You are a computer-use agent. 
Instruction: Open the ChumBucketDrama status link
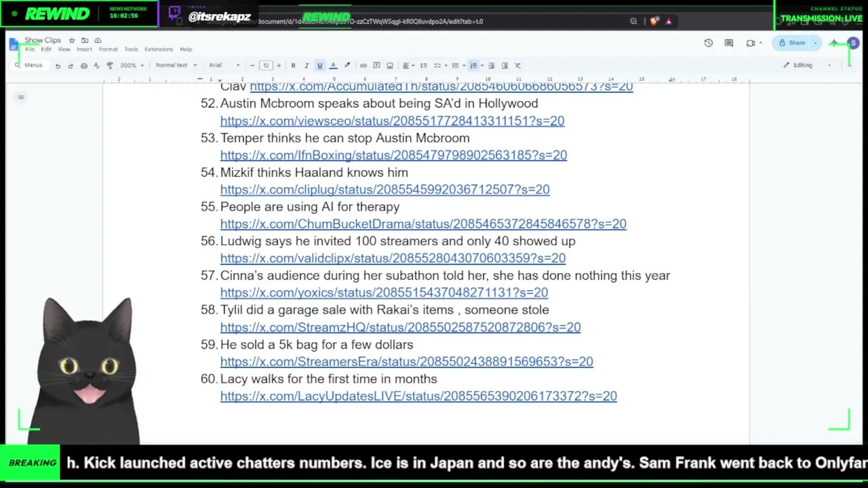point(423,224)
